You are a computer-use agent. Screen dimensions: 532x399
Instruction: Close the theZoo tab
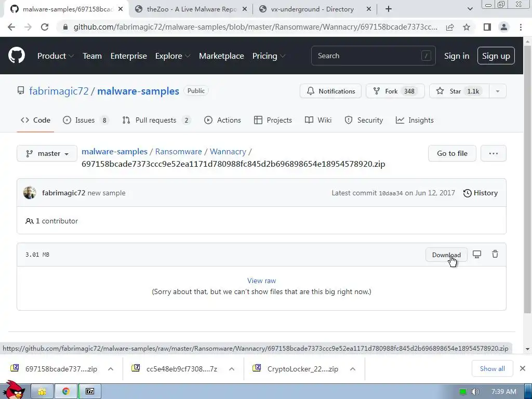(244, 9)
